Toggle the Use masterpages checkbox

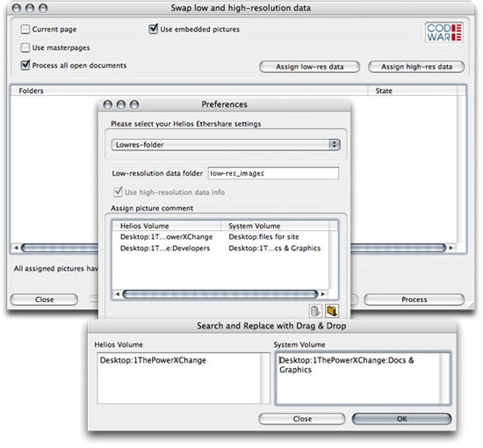[x=25, y=47]
